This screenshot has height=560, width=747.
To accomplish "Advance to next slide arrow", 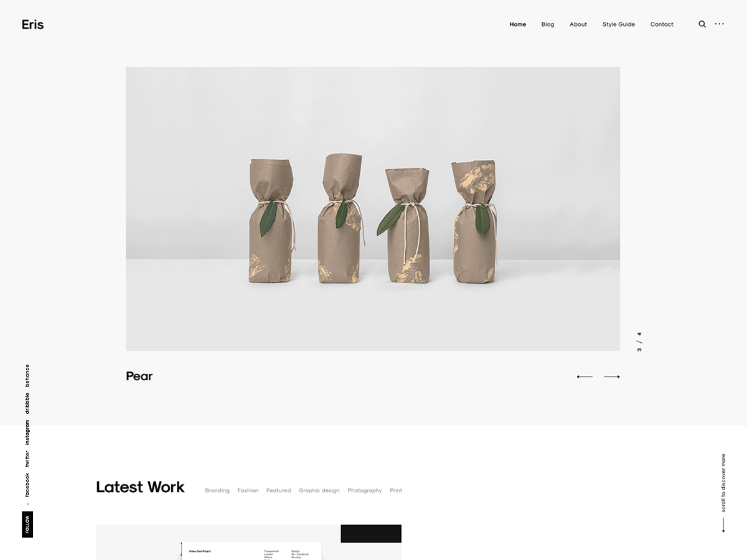I will [612, 376].
